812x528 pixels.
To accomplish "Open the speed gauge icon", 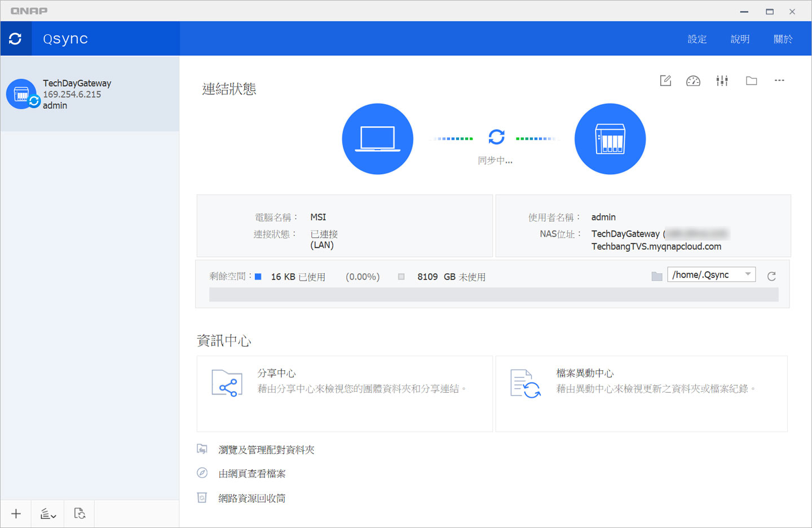I will pos(693,81).
